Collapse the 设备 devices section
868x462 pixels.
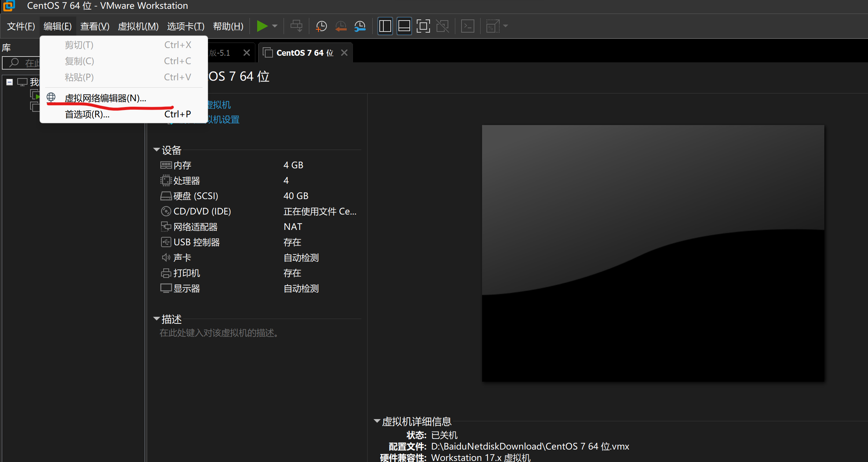point(157,150)
